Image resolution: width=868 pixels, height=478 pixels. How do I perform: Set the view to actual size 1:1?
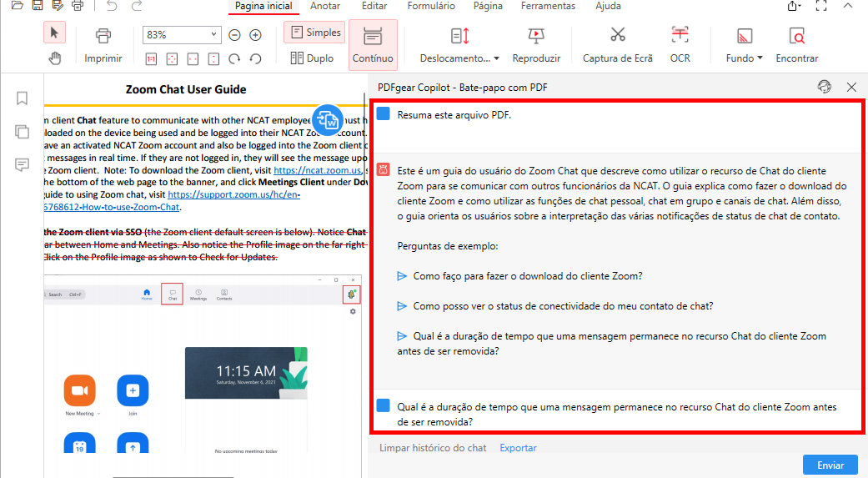coord(151,58)
